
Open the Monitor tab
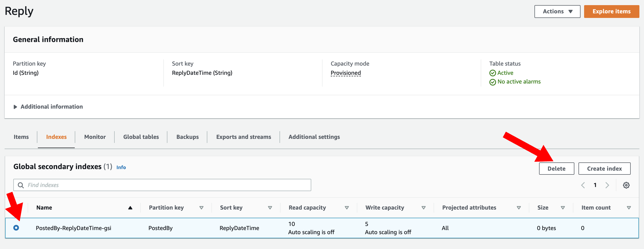(95, 137)
